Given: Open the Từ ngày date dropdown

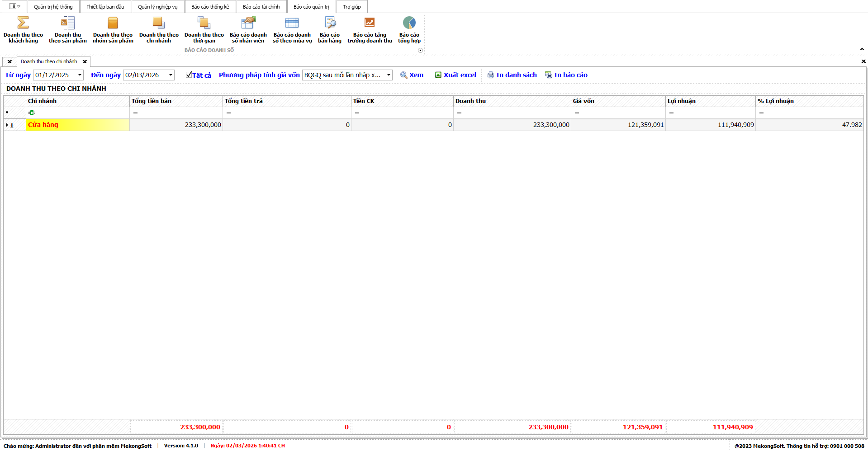Looking at the screenshot, I should tap(80, 75).
